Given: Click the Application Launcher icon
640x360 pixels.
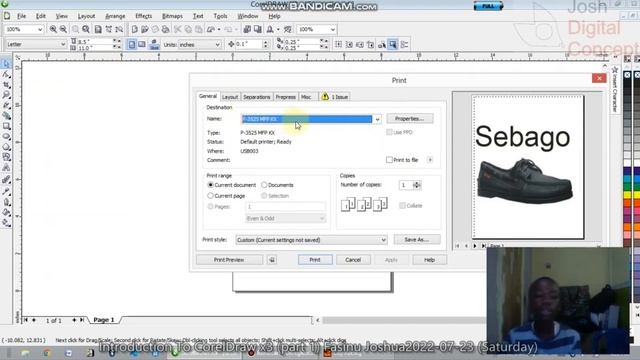Looking at the screenshot, I should coord(270,29).
